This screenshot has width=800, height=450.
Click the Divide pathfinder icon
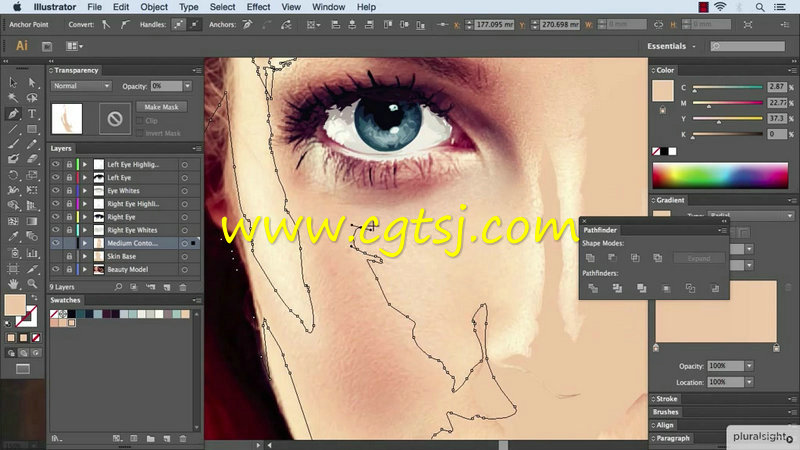pos(593,288)
